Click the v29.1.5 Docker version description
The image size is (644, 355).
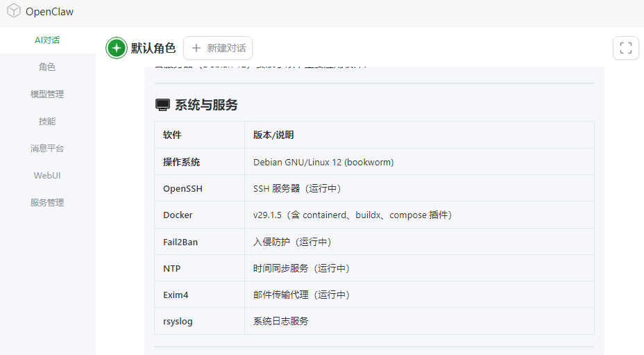pyautogui.click(x=419, y=215)
